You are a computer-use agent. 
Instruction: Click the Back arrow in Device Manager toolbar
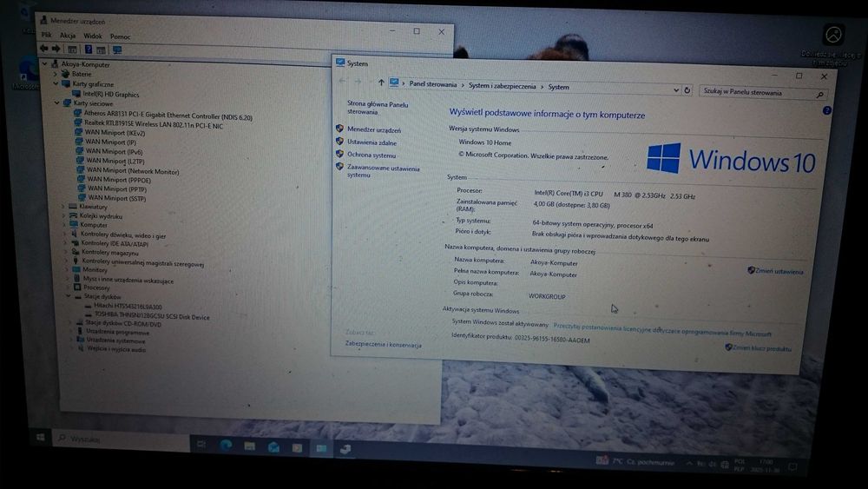tap(43, 49)
